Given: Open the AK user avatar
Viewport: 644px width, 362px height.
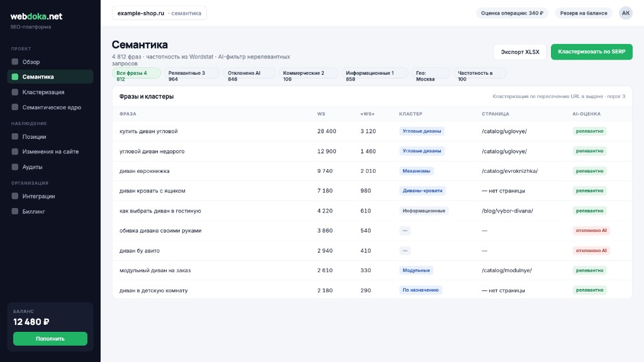Looking at the screenshot, I should click(x=626, y=13).
